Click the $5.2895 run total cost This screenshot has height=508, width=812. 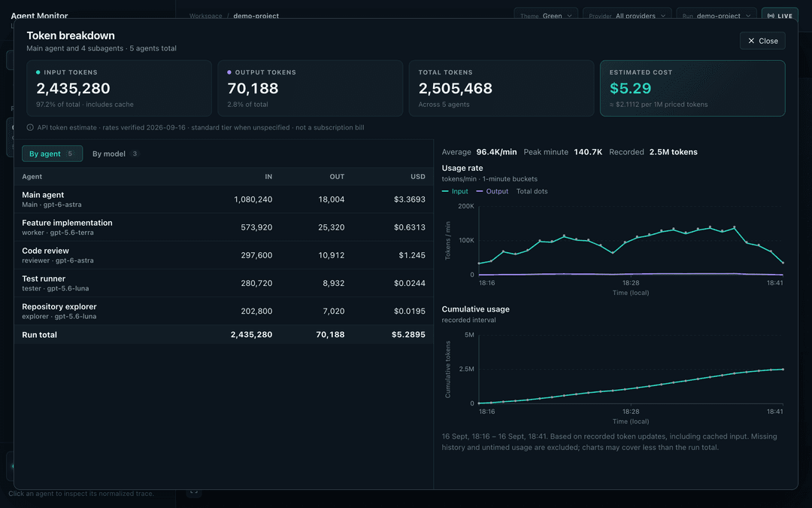click(x=408, y=335)
